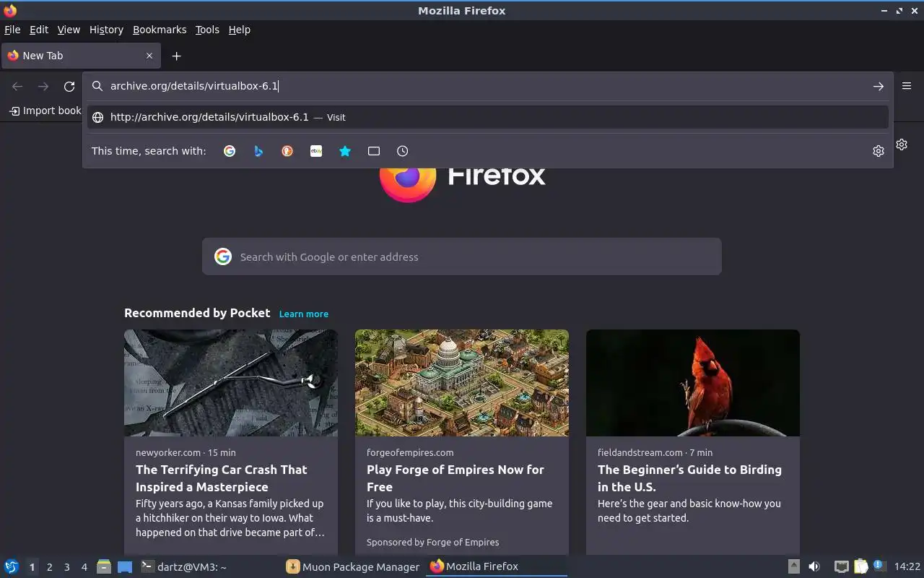Open The Beginner's Guide to Birding title
Viewport: 924px width, 578px height.
[689, 478]
